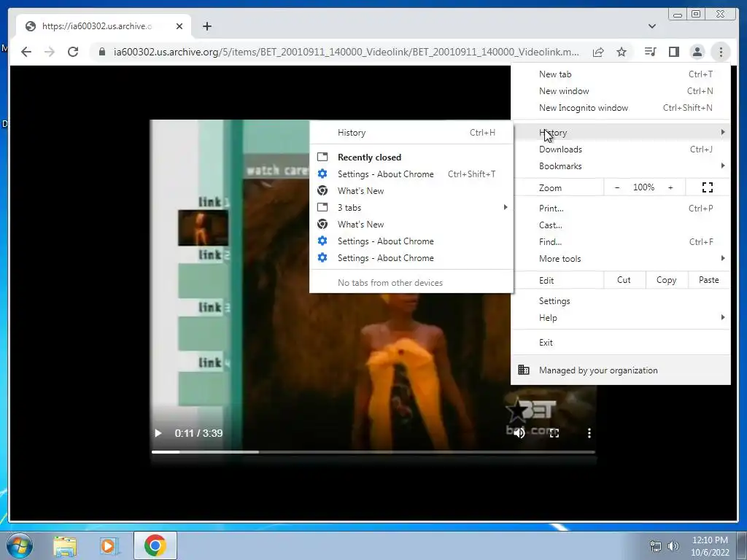
Task: Toggle video fullscreen icon
Action: click(x=554, y=433)
